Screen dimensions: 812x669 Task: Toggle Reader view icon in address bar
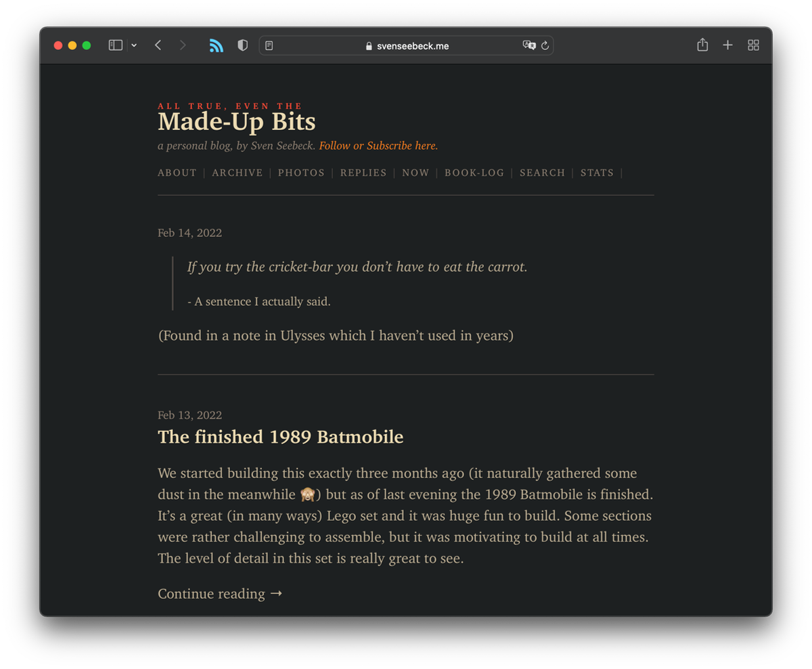(269, 46)
